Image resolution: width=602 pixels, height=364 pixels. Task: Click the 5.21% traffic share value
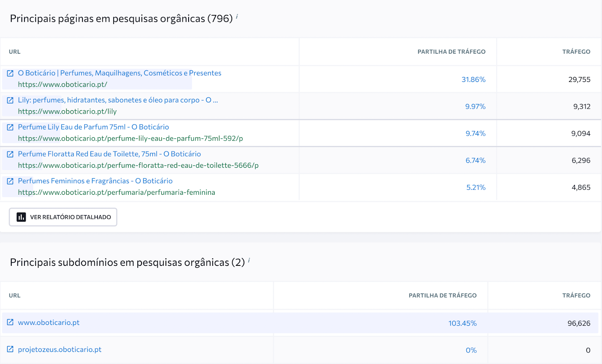tap(476, 187)
